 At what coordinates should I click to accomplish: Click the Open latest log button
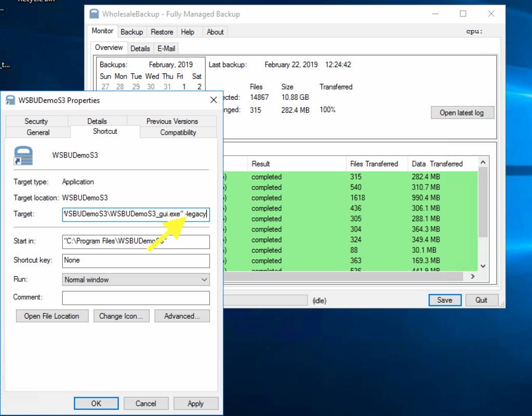coord(462,113)
